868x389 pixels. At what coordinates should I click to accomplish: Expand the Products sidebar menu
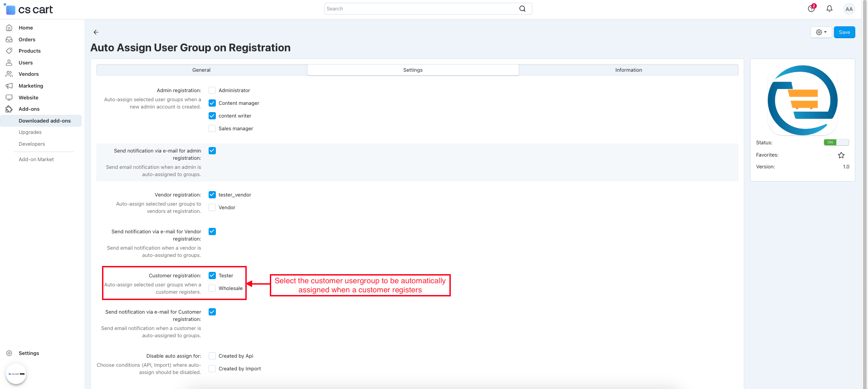coord(29,51)
